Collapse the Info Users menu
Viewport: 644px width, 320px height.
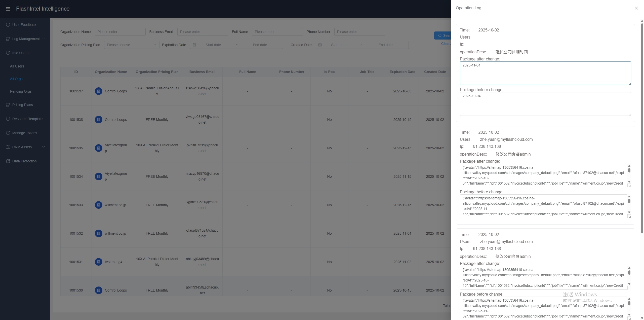pyautogui.click(x=43, y=53)
